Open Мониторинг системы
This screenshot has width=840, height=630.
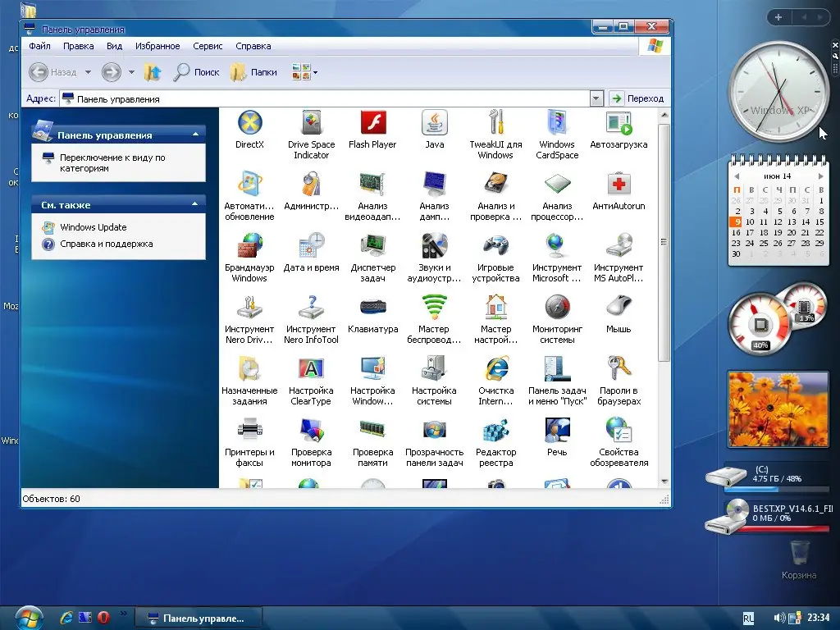[x=557, y=319]
